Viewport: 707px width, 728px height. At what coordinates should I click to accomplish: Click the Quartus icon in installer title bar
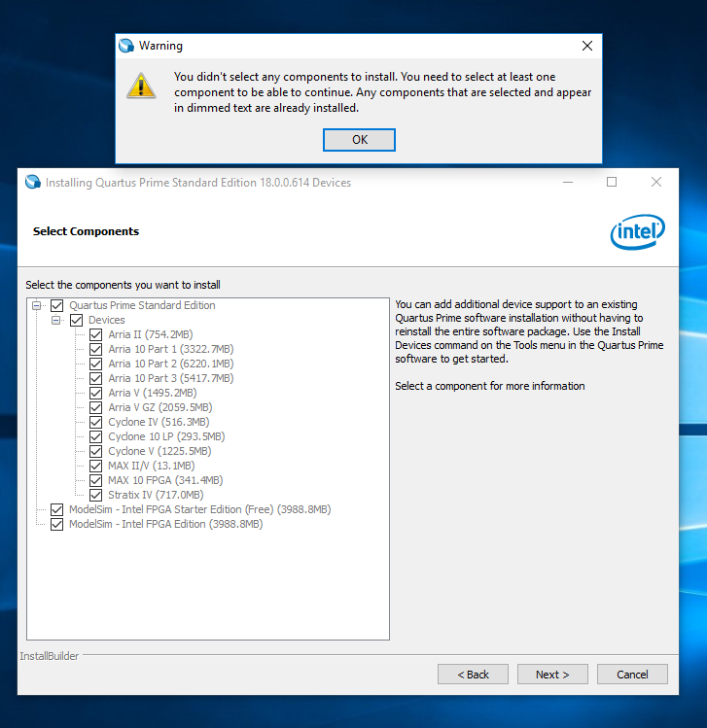click(33, 182)
